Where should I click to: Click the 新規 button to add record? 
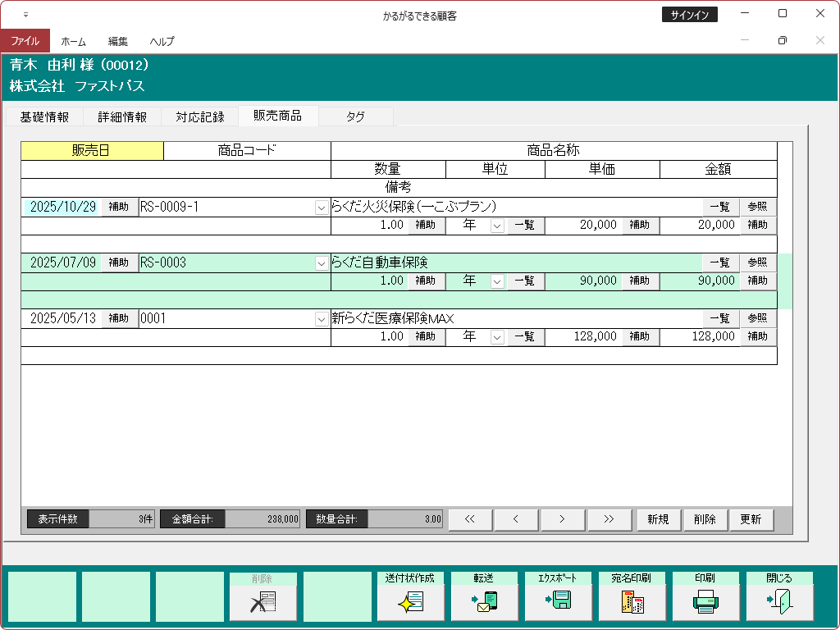click(658, 519)
